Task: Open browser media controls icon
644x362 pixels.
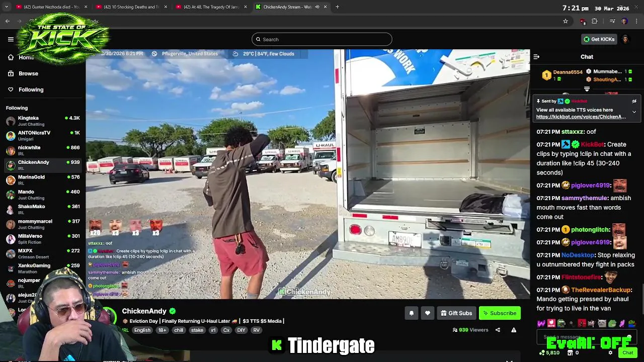Action: [x=612, y=21]
